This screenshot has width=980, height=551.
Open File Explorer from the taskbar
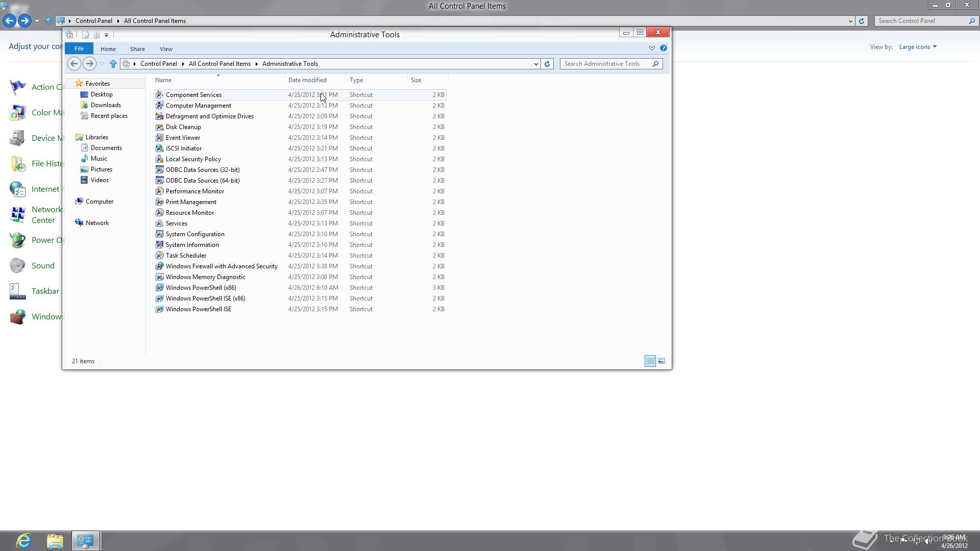click(x=55, y=541)
